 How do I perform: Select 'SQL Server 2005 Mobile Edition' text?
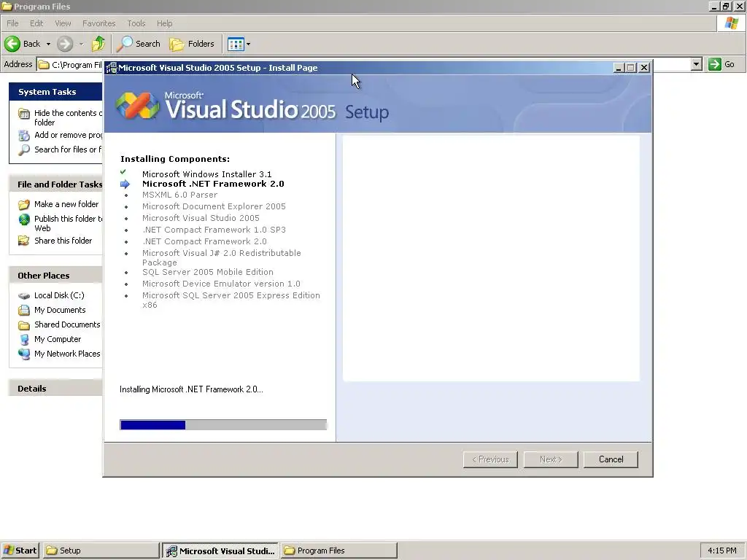208,272
